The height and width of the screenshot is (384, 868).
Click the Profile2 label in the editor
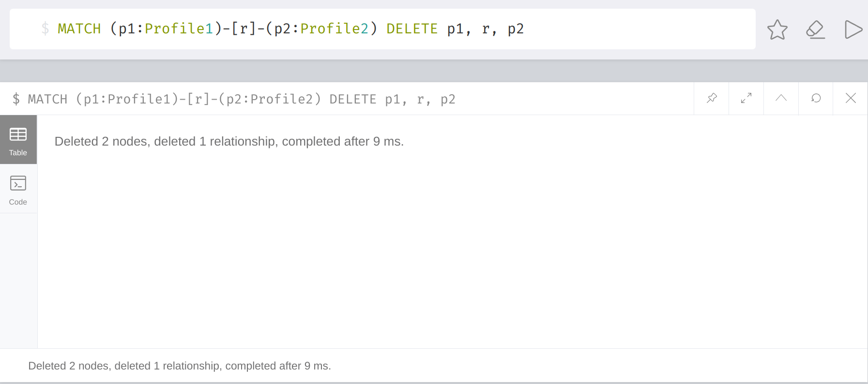point(335,29)
